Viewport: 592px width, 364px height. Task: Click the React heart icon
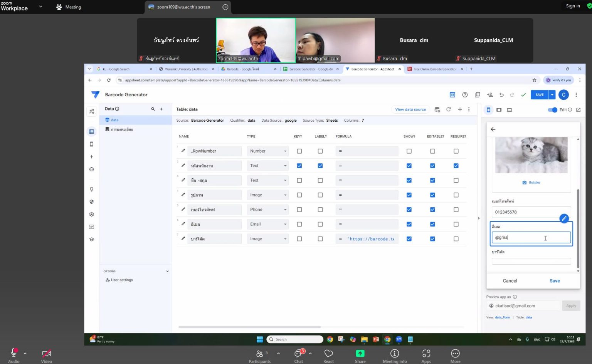coord(328,354)
